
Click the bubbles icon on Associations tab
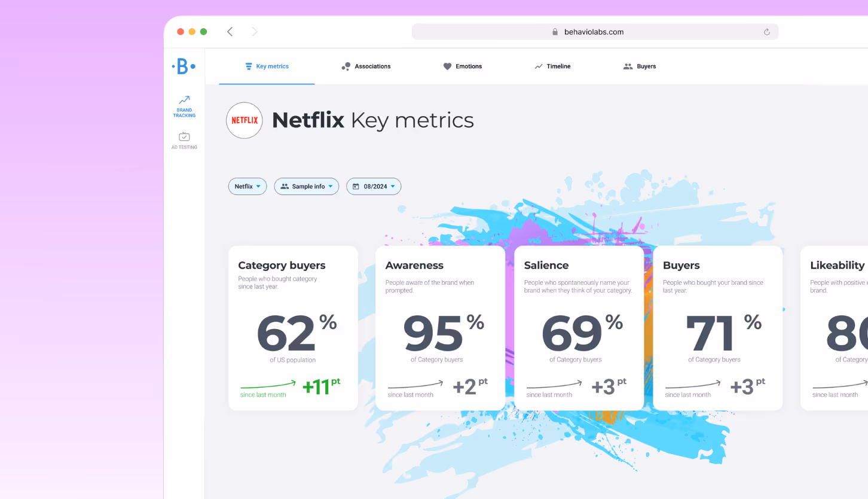[x=346, y=66]
